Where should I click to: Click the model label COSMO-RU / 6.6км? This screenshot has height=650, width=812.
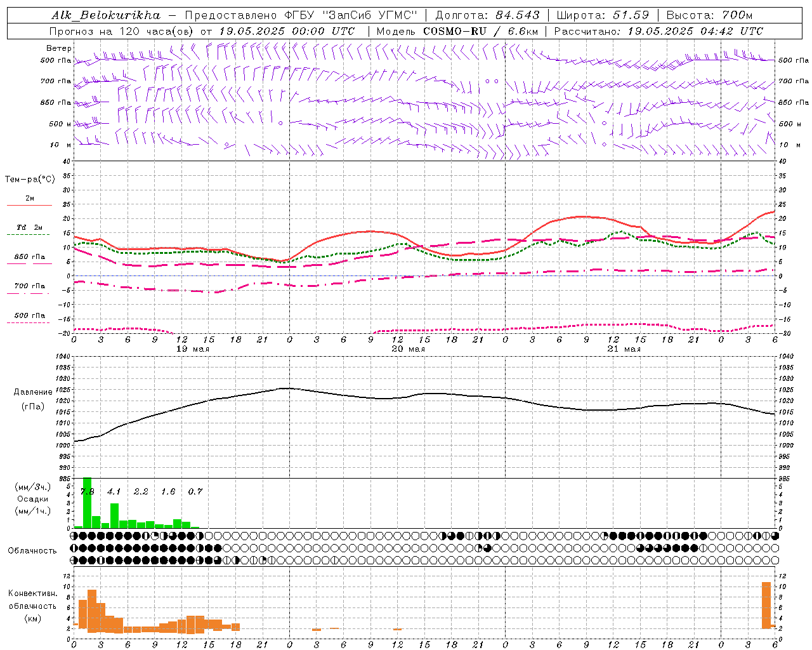[x=481, y=31]
